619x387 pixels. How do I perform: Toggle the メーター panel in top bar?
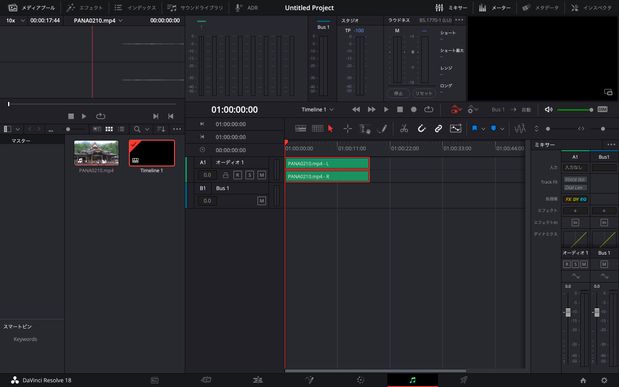pyautogui.click(x=495, y=8)
